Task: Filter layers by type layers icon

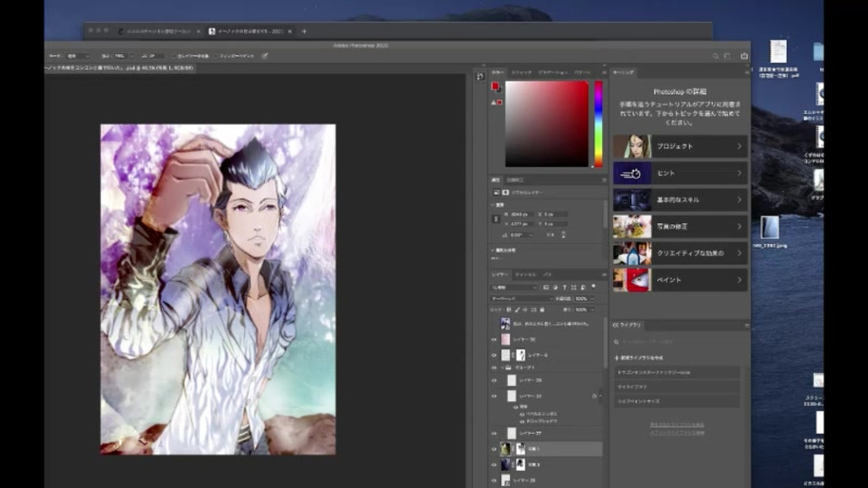Action: coord(564,287)
